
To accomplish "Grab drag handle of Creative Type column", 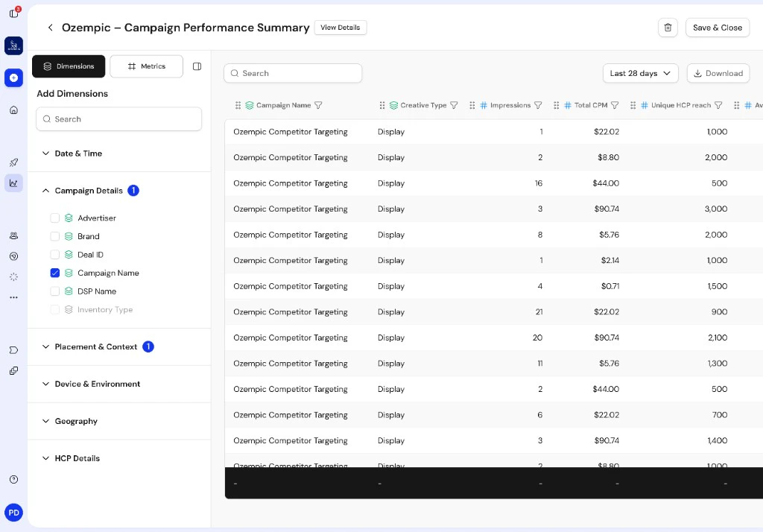I will pos(382,105).
